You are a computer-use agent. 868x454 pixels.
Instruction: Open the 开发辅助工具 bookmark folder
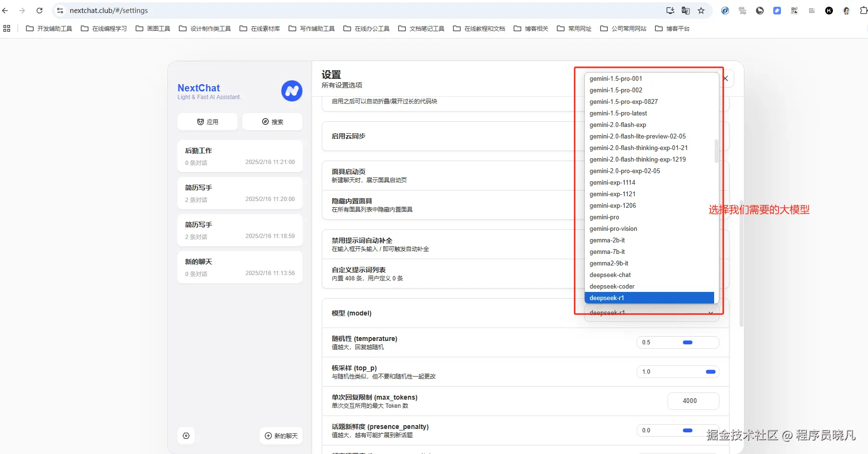tap(49, 28)
